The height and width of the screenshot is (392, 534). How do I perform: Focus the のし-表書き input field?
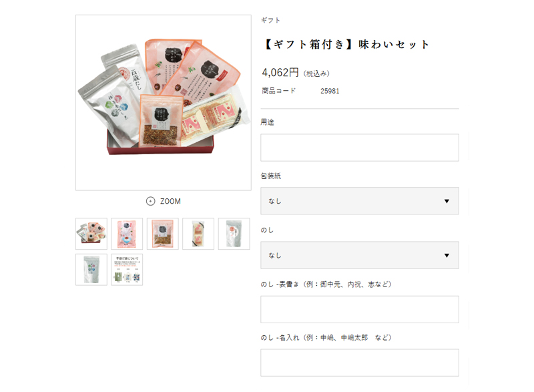tap(360, 309)
